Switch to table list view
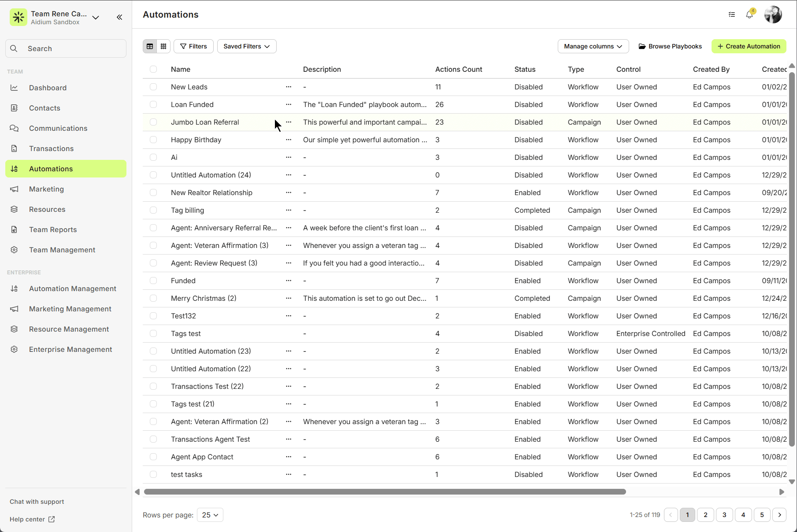Viewport: 797px width, 532px height. (x=150, y=46)
